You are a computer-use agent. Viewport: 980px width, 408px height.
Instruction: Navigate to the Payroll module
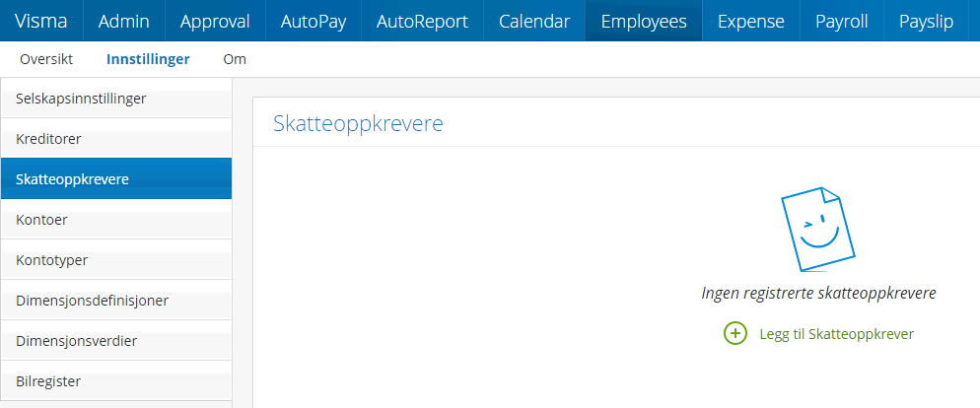point(842,21)
